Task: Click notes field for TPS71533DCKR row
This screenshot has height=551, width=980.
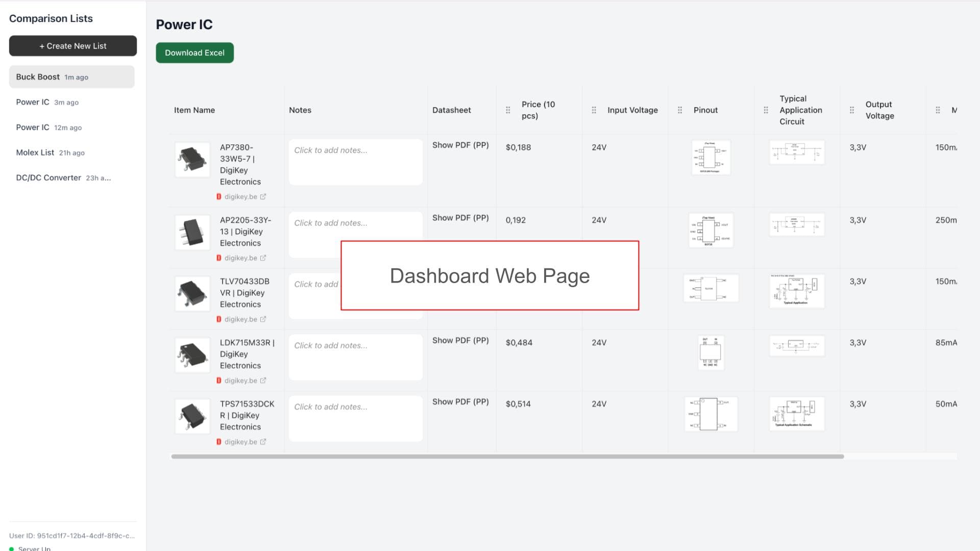Action: coord(355,418)
